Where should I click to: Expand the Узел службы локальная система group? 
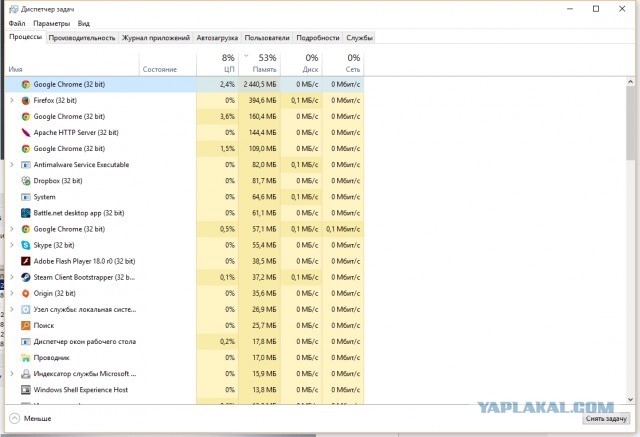coord(12,309)
